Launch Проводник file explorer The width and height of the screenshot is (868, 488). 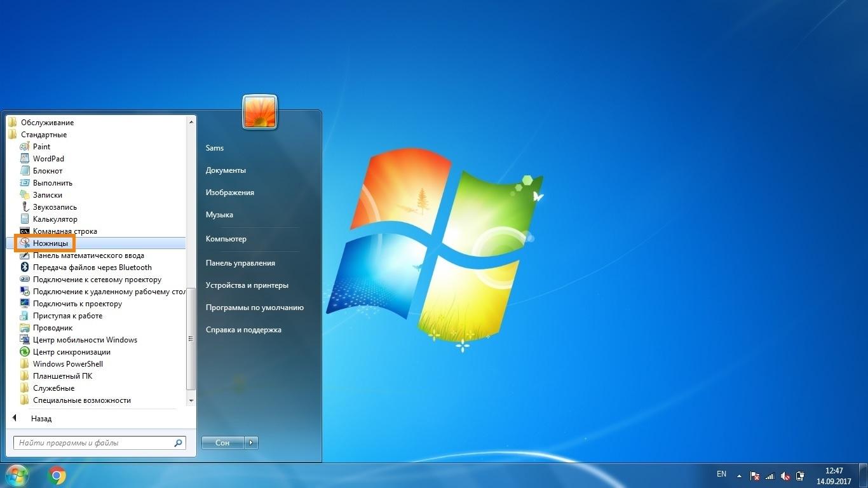53,328
